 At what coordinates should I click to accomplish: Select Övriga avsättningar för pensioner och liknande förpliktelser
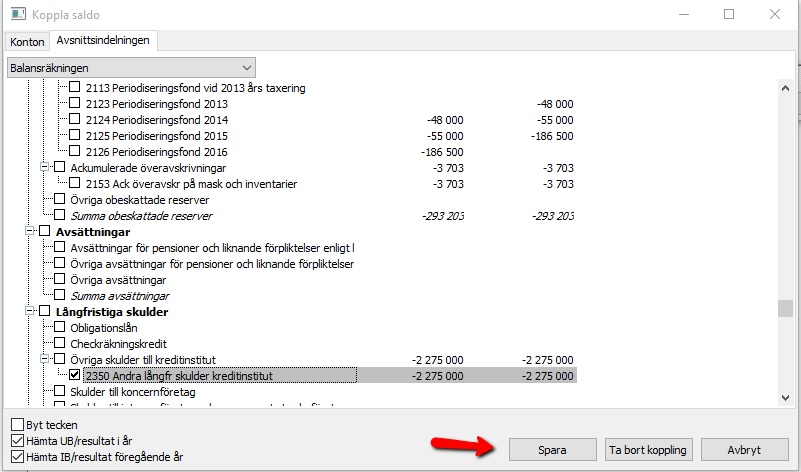point(212,264)
